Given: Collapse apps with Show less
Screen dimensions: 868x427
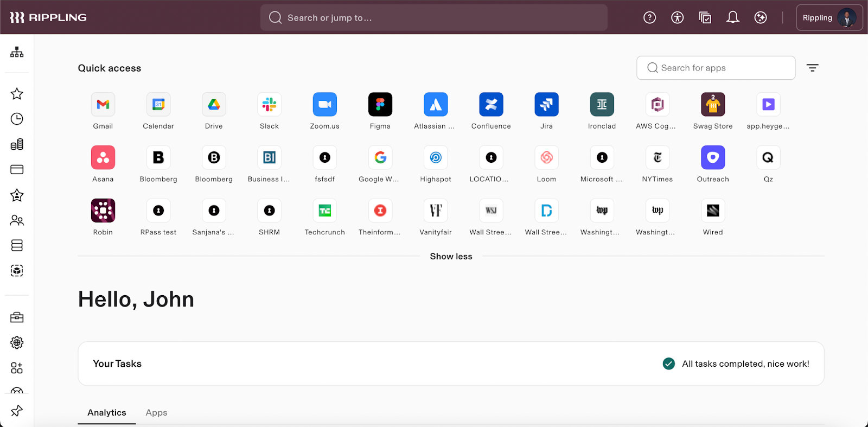Looking at the screenshot, I should point(451,257).
